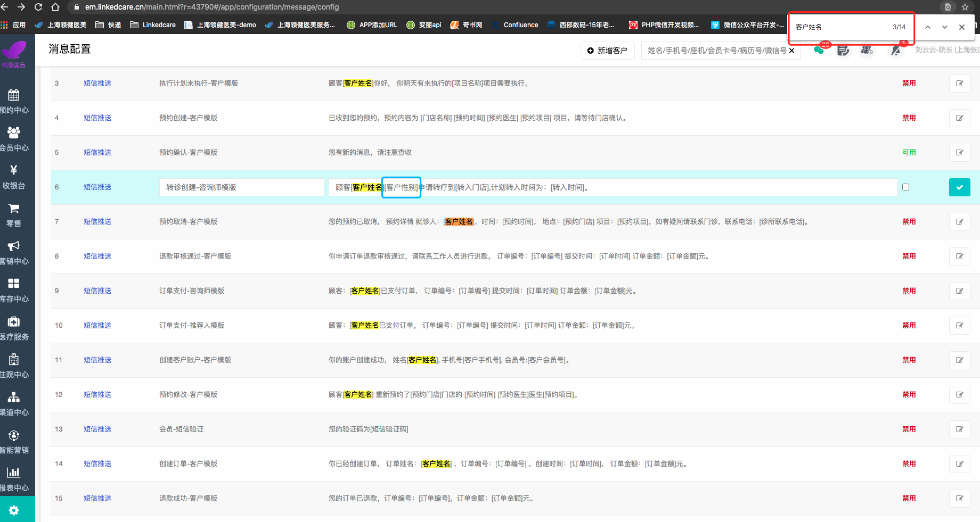Click 短信推送 link in row 15
Viewport: 980px width, 522px height.
coord(97,499)
